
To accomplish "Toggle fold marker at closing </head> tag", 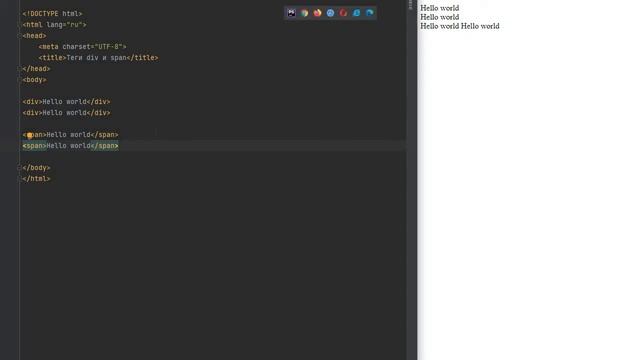I will [x=20, y=69].
